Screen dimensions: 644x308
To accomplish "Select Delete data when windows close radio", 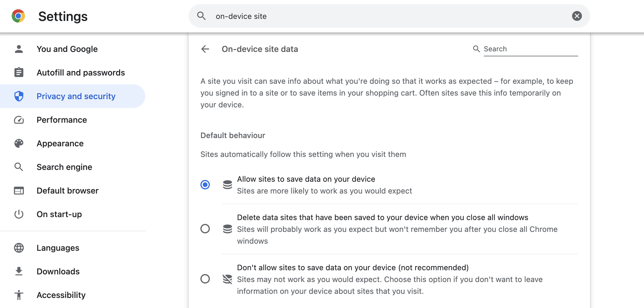I will click(205, 229).
